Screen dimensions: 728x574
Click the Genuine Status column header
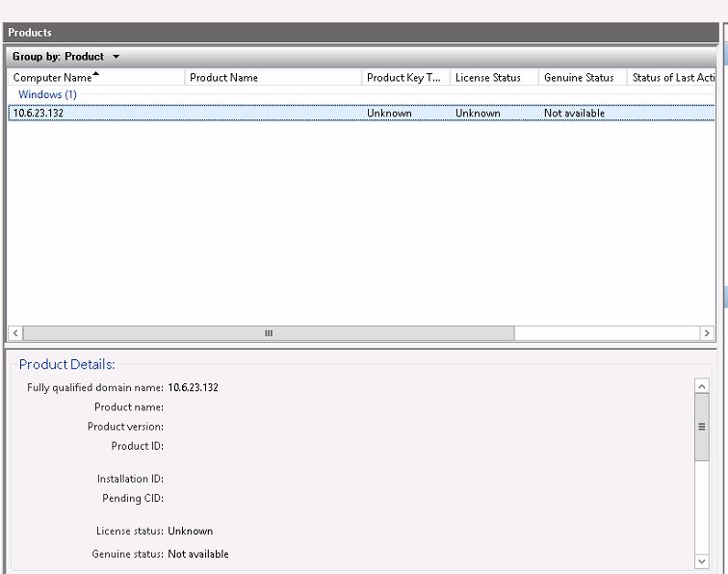[x=581, y=78]
